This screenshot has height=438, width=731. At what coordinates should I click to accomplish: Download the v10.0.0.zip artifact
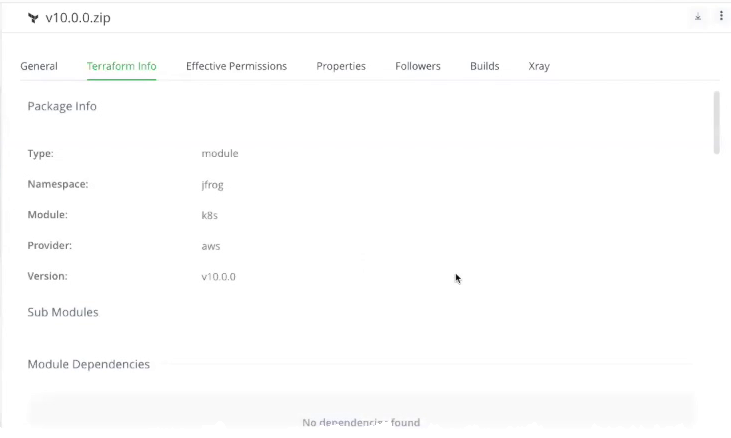click(x=698, y=17)
